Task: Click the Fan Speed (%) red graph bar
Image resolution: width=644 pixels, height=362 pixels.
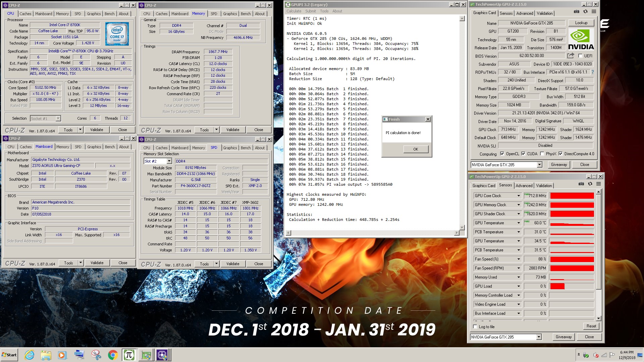Action: [x=572, y=259]
